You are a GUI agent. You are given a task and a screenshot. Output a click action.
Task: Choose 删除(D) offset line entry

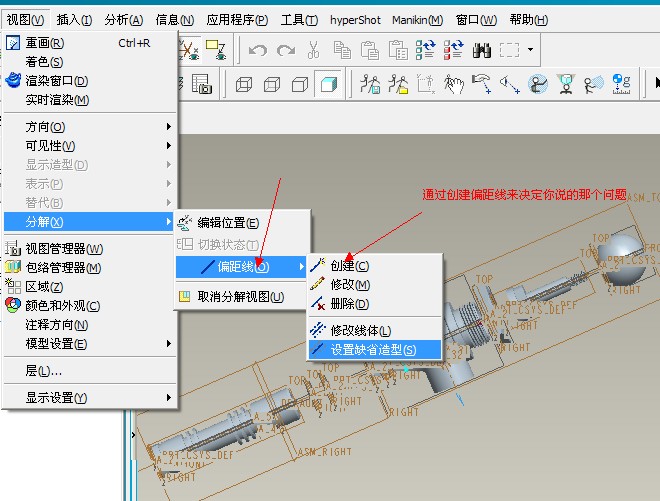tap(375, 304)
